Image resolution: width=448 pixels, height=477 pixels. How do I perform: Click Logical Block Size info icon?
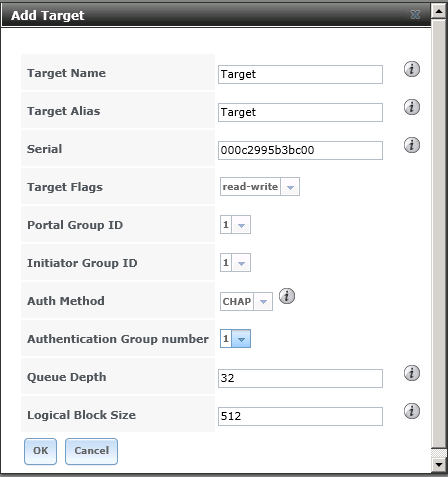(x=412, y=411)
